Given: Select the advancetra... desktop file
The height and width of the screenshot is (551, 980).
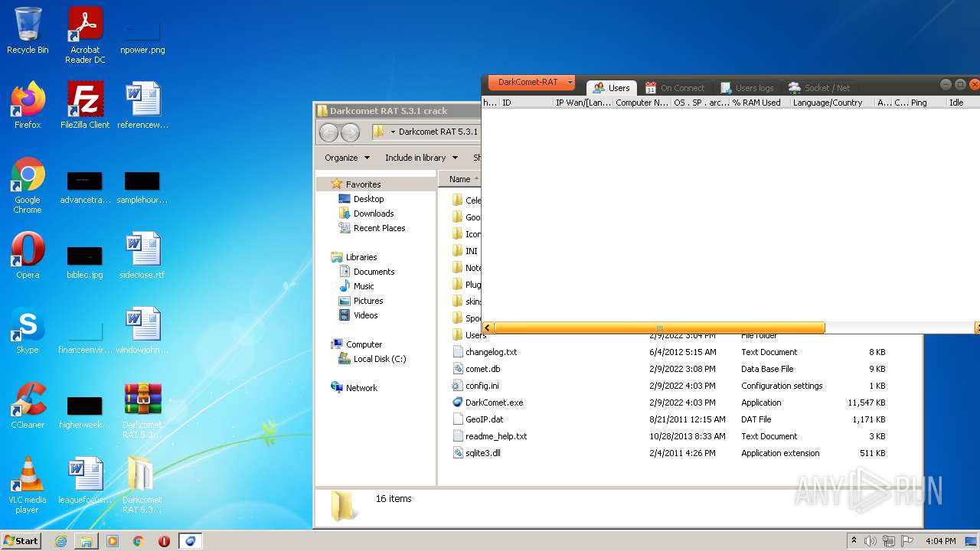Looking at the screenshot, I should click(x=85, y=188).
